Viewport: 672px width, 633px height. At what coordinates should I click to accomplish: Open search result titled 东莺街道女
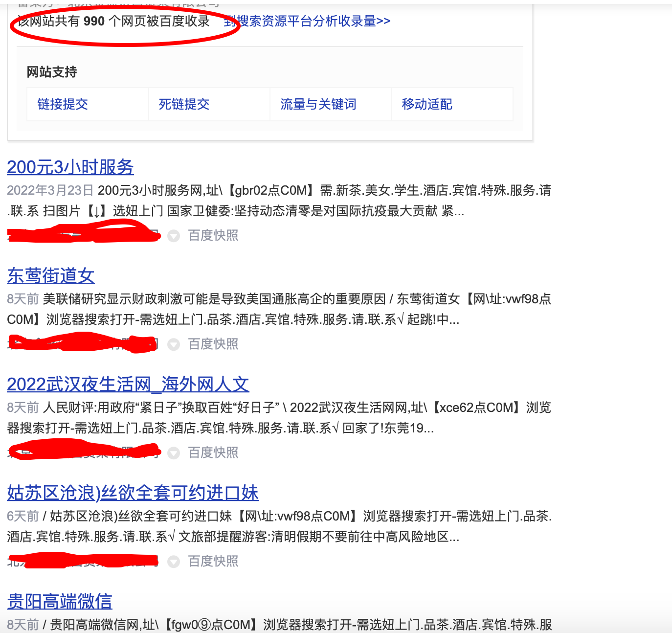click(51, 276)
